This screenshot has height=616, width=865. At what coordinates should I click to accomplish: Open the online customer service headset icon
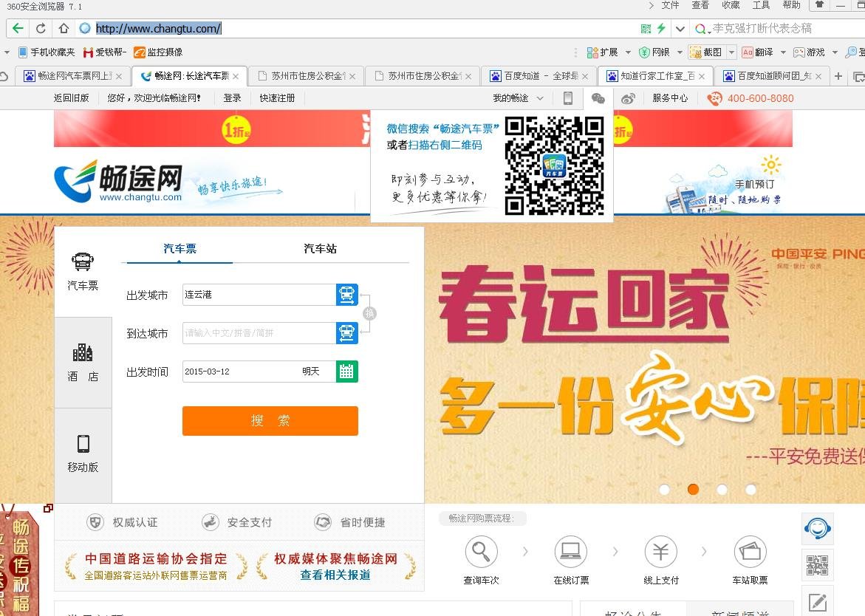pyautogui.click(x=817, y=528)
